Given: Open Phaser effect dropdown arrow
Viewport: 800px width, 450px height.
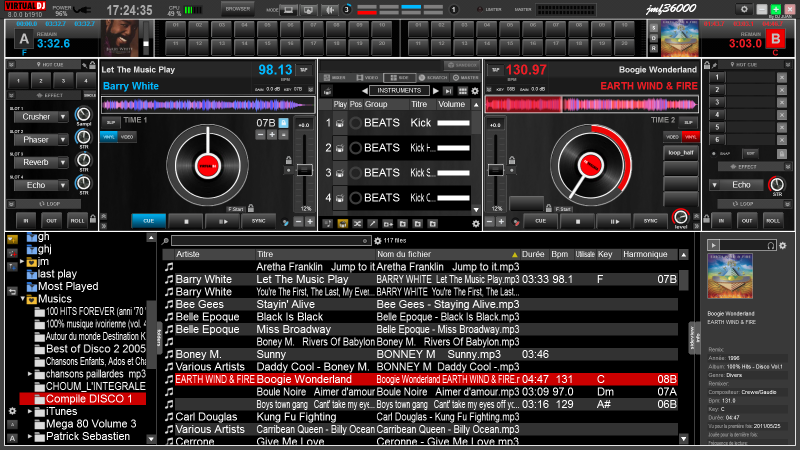Looking at the screenshot, I should point(63,140).
